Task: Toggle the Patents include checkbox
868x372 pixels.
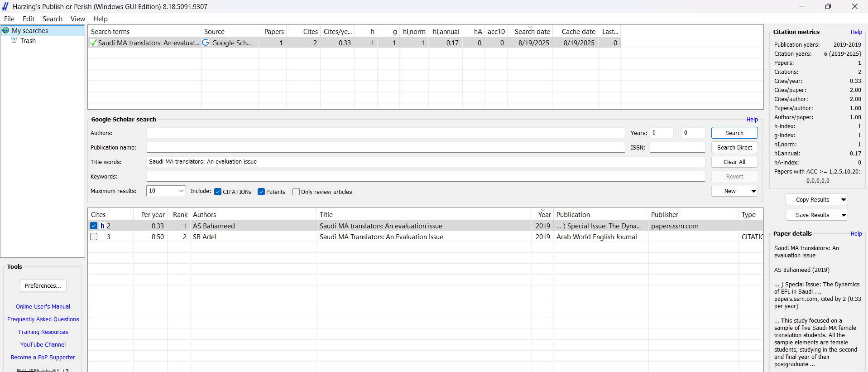Action: point(261,192)
